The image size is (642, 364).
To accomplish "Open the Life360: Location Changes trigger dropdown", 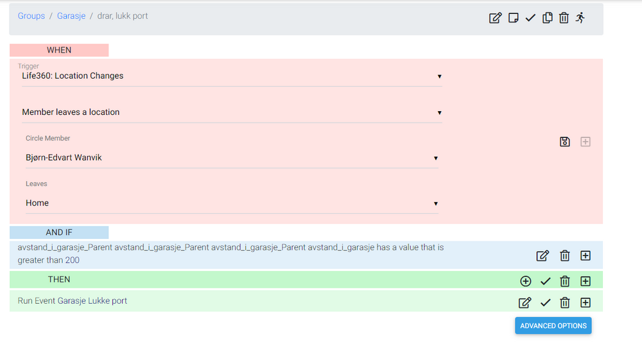I will (x=231, y=76).
